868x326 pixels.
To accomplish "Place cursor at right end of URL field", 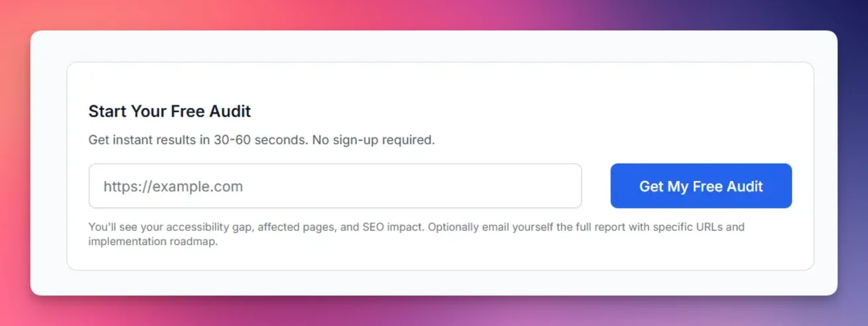I will [x=569, y=186].
